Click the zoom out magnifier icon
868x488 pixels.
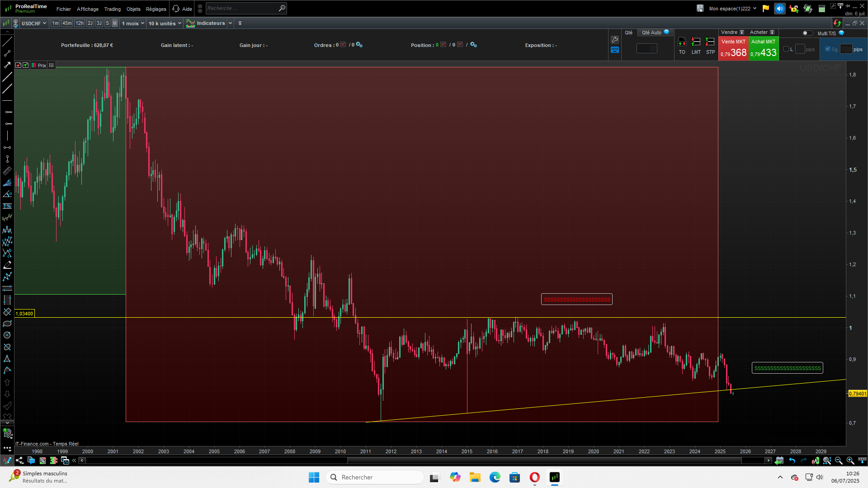[839, 460]
